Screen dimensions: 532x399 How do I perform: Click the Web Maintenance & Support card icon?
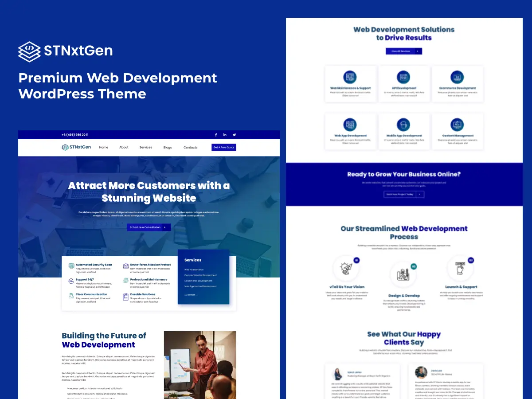pos(350,77)
